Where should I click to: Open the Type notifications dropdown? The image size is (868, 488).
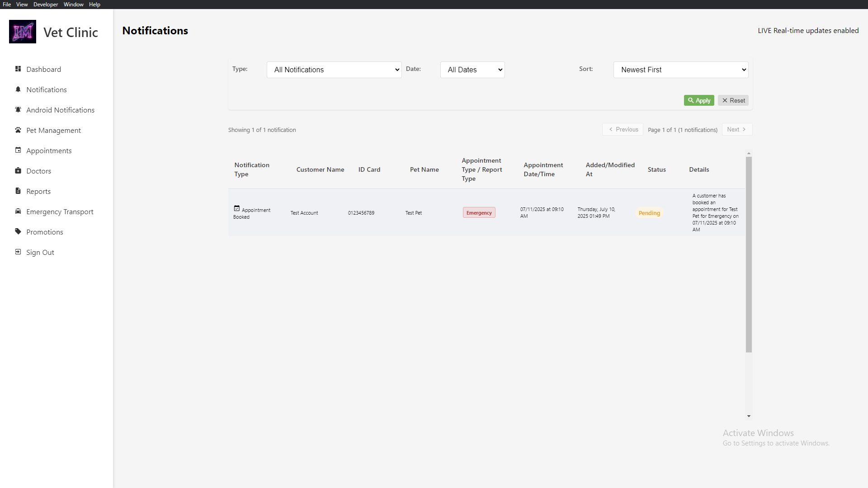coord(334,70)
